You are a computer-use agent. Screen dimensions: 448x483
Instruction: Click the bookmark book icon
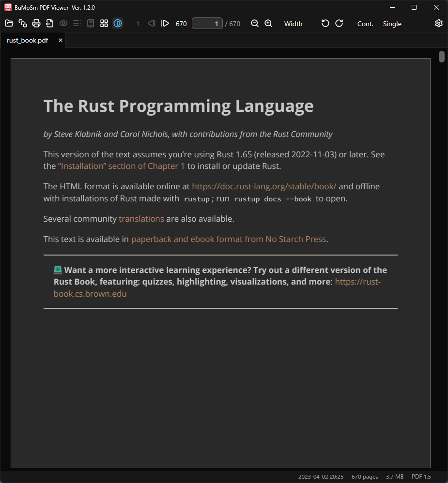[x=91, y=23]
